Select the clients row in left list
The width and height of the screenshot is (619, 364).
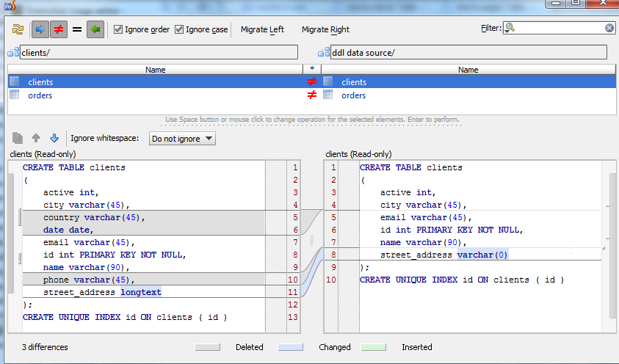[x=155, y=82]
